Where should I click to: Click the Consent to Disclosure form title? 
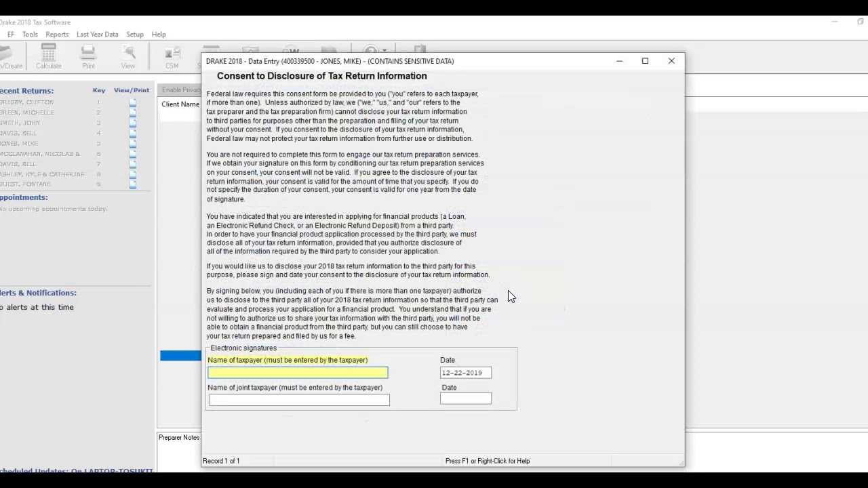[x=322, y=76]
